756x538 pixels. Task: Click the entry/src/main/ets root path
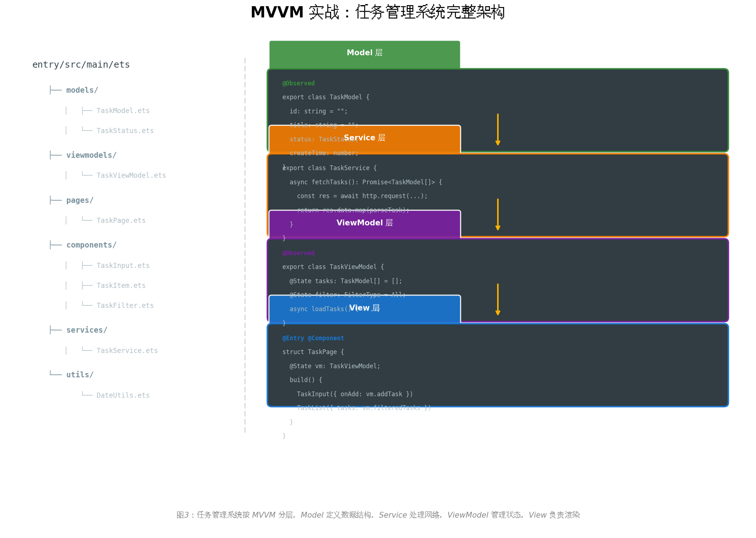coord(81,65)
